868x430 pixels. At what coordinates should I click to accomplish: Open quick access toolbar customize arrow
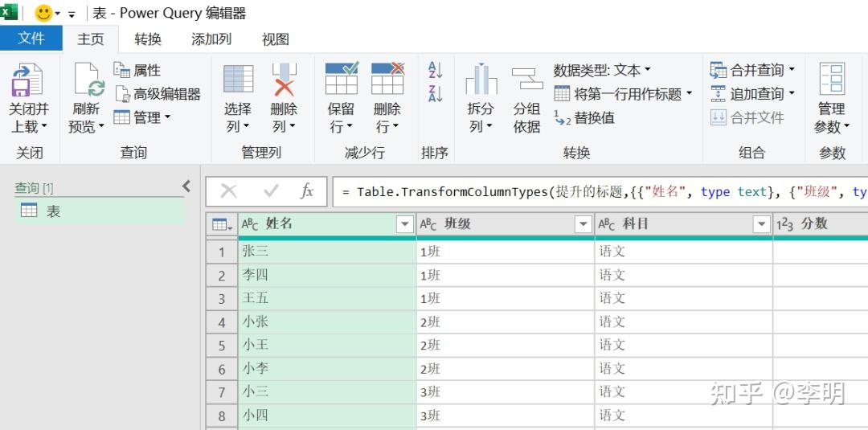click(72, 14)
